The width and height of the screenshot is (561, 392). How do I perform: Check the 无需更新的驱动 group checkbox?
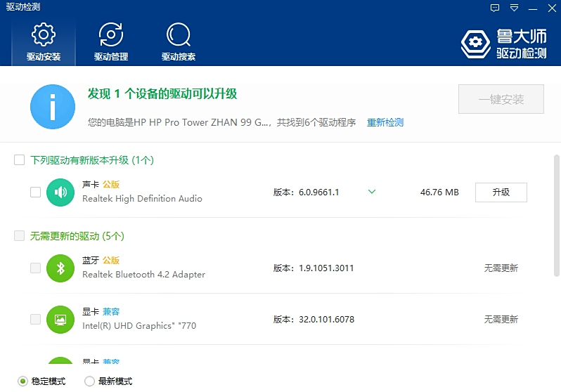tap(19, 236)
